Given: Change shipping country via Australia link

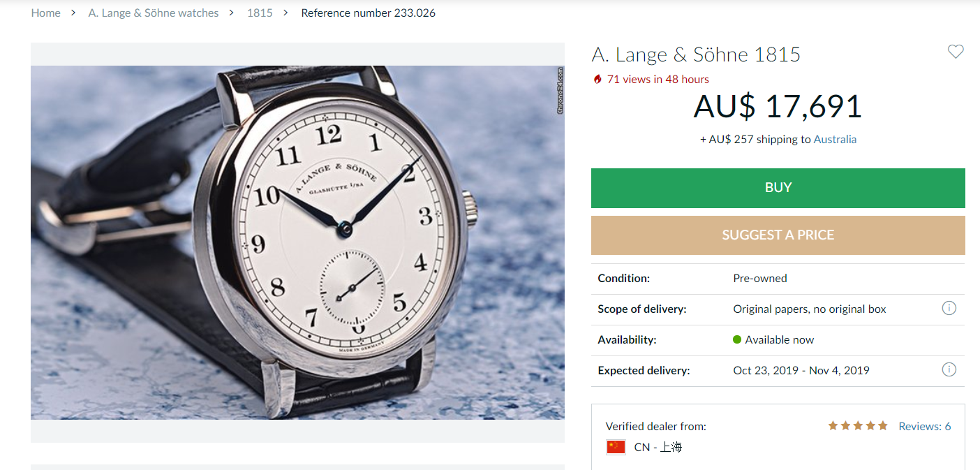Looking at the screenshot, I should (835, 139).
